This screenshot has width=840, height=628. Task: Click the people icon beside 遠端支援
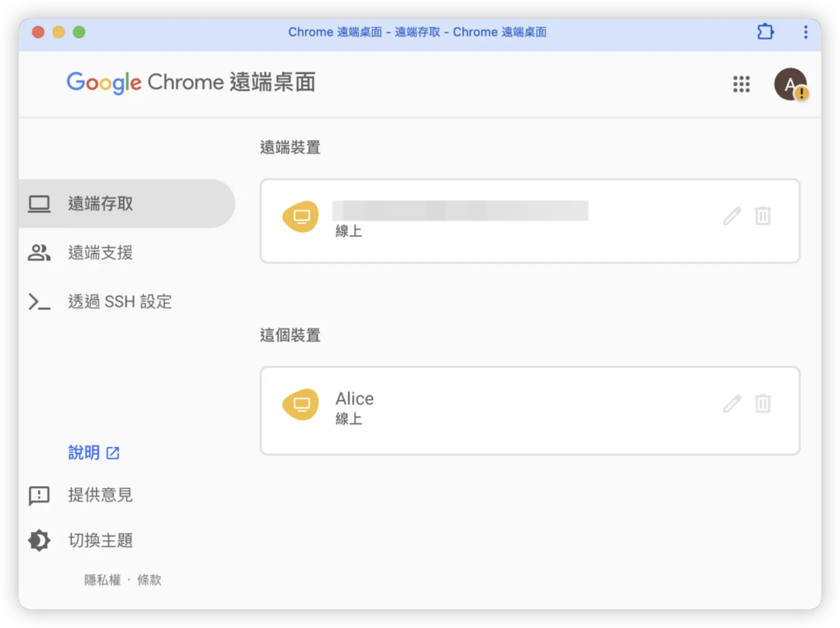39,253
